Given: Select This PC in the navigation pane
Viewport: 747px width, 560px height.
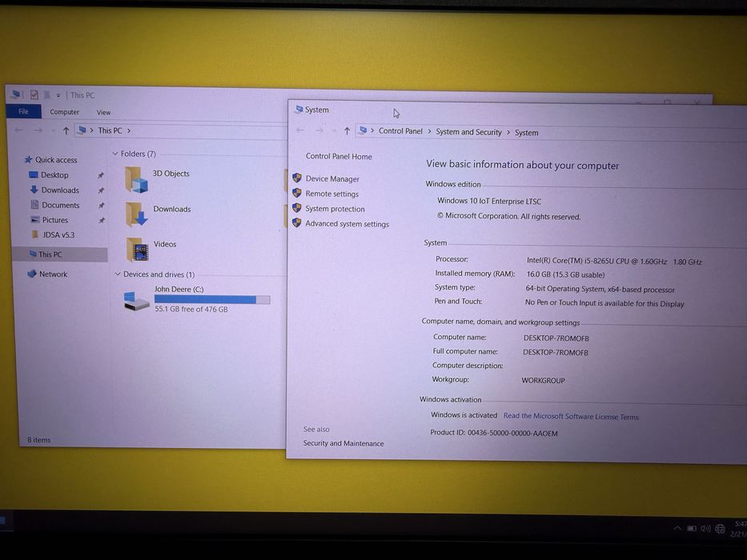Looking at the screenshot, I should (59, 254).
